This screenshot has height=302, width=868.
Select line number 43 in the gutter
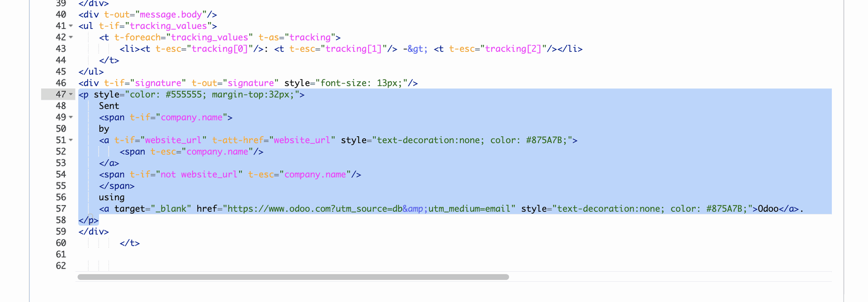(61, 49)
